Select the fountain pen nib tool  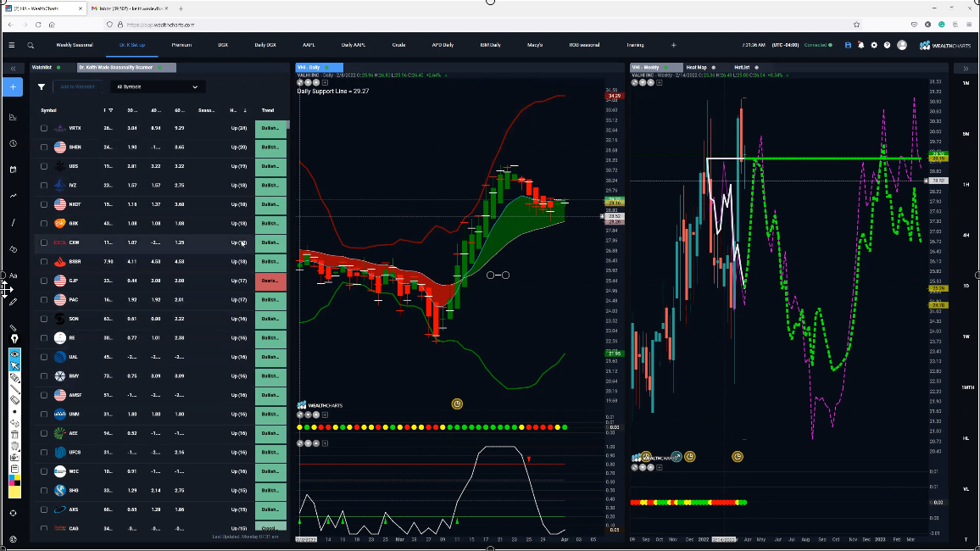pyautogui.click(x=14, y=338)
